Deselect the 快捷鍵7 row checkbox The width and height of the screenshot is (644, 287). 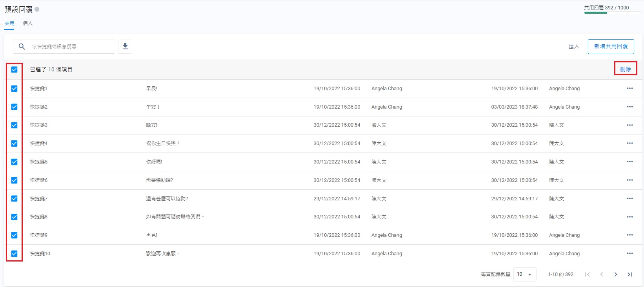[x=15, y=198]
